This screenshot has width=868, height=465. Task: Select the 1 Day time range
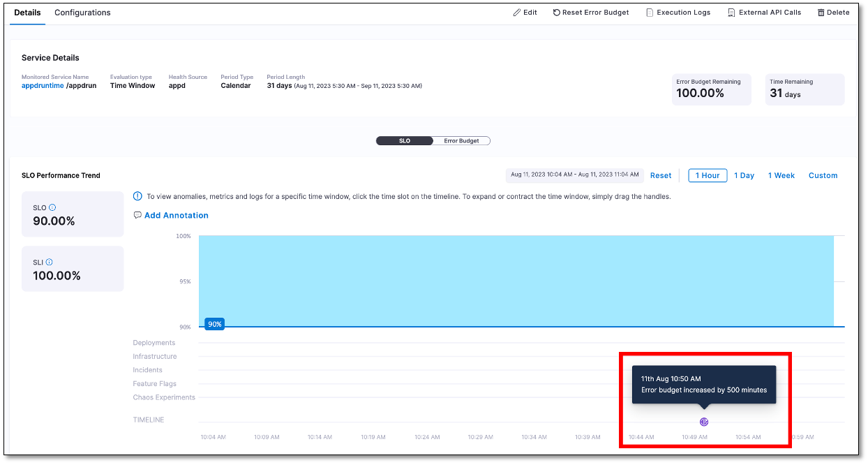(x=744, y=176)
